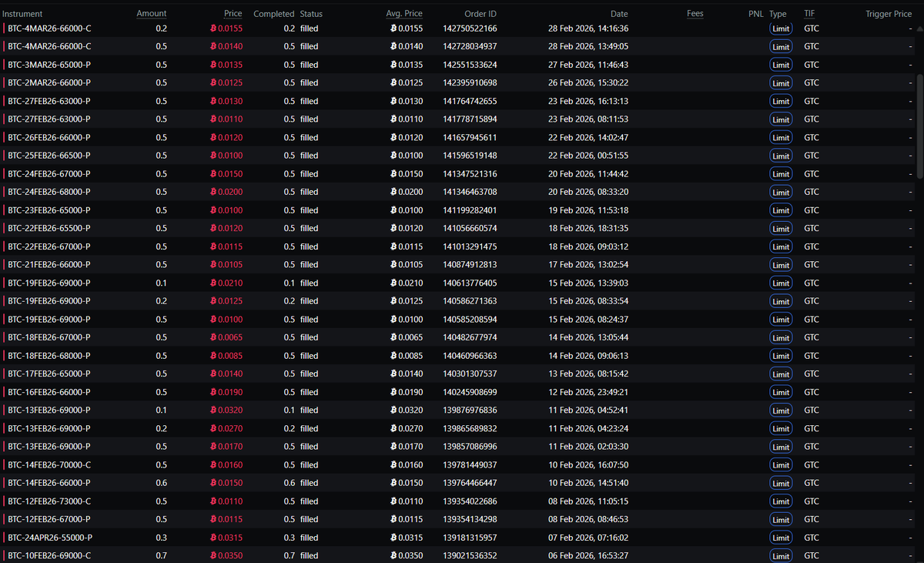Viewport: 924px width, 563px height.
Task: Click red Price value 0.0065
Action: click(x=226, y=337)
